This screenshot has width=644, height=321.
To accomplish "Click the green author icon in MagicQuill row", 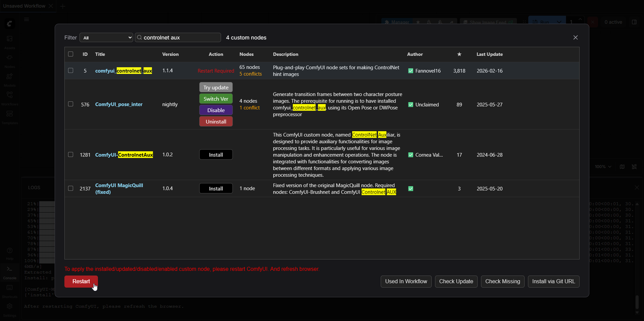I will pyautogui.click(x=411, y=188).
